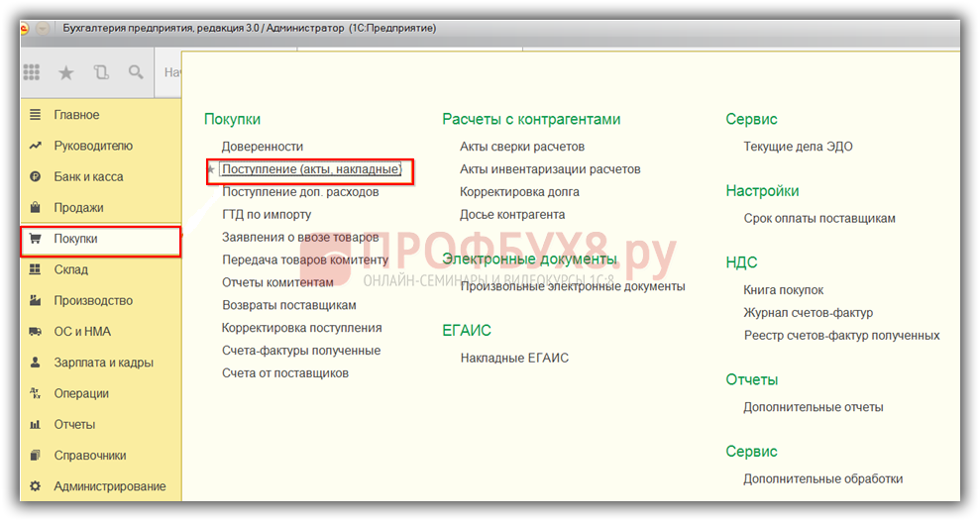Open Произвольные электронные документы
Image resolution: width=980 pixels, height=521 pixels.
click(x=573, y=286)
